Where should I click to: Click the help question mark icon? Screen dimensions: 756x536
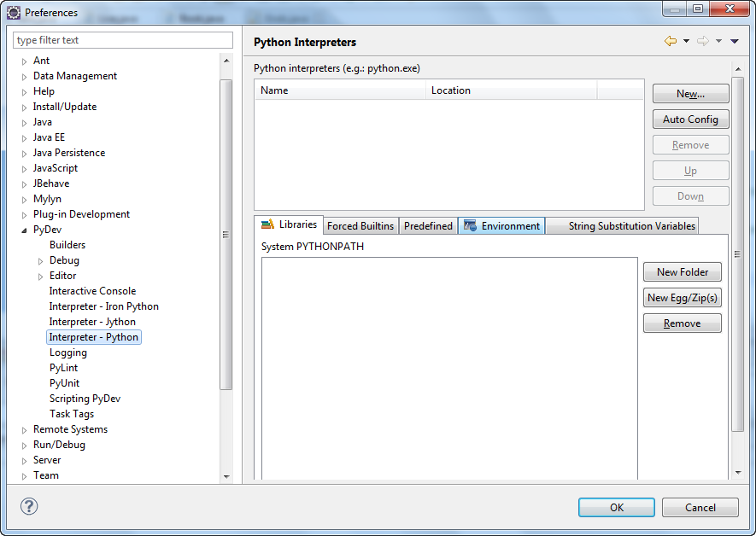(x=28, y=507)
